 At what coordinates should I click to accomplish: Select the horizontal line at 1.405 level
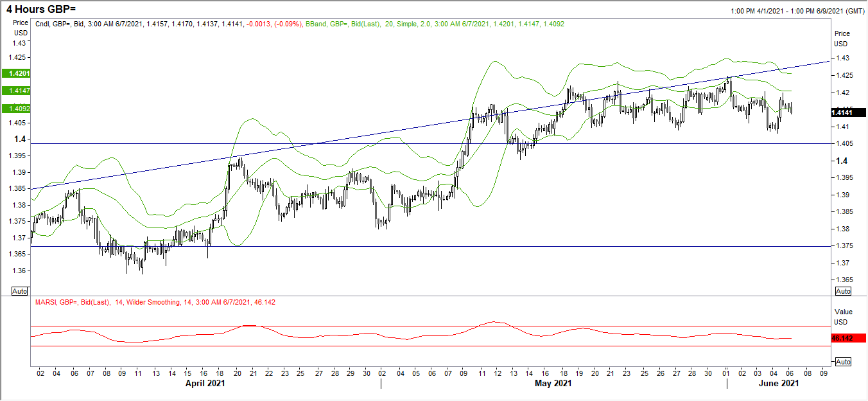pos(430,143)
